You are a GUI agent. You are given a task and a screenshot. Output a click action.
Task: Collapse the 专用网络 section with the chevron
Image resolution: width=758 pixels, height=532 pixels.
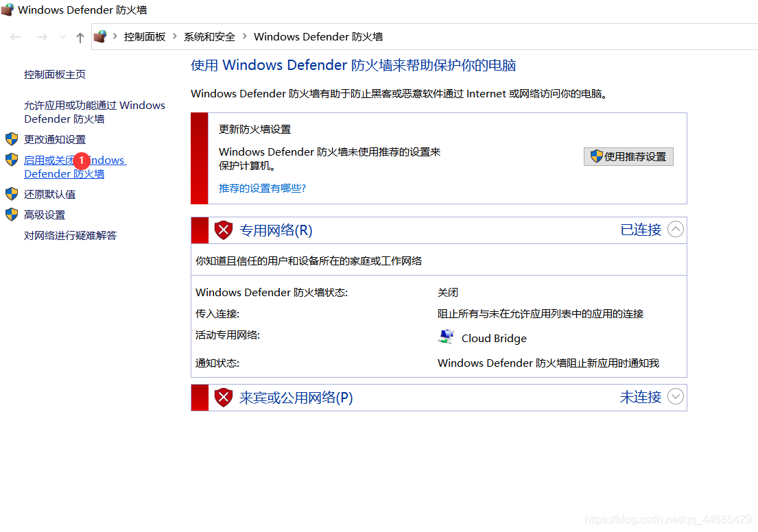click(x=675, y=229)
